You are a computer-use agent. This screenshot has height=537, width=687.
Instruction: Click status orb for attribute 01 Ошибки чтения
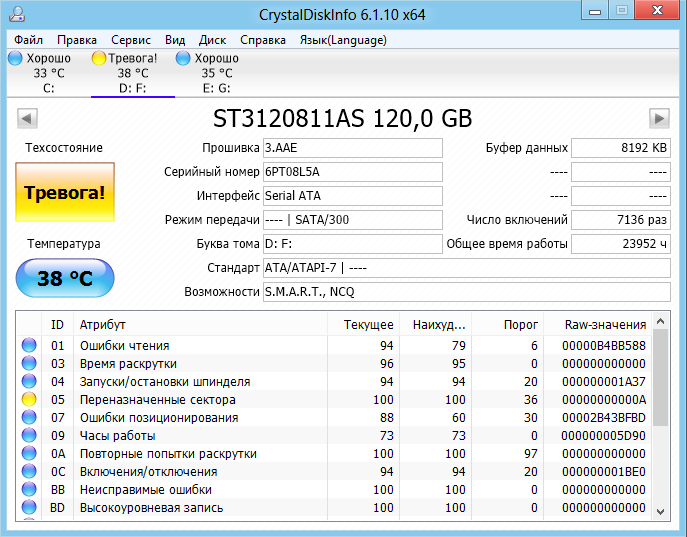point(29,345)
